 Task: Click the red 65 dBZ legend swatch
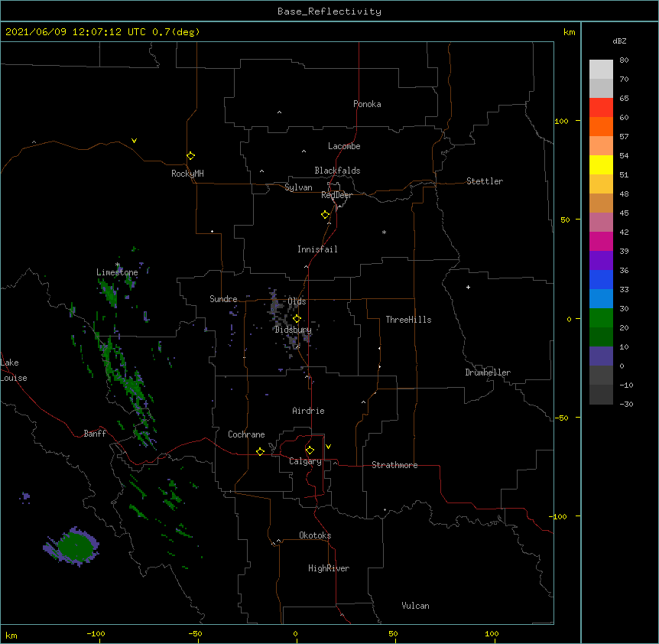601,108
